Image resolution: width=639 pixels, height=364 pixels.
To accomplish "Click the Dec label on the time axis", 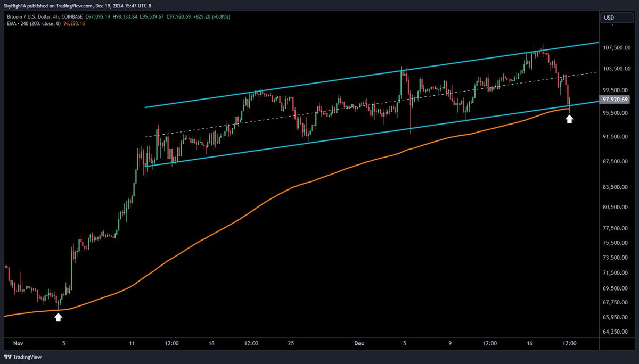I will tap(359, 343).
